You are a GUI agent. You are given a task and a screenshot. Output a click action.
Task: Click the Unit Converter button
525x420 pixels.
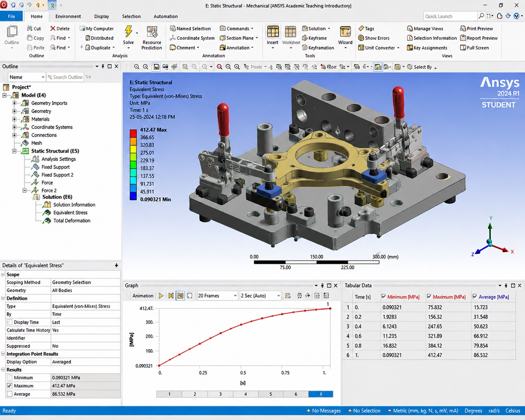click(x=379, y=48)
